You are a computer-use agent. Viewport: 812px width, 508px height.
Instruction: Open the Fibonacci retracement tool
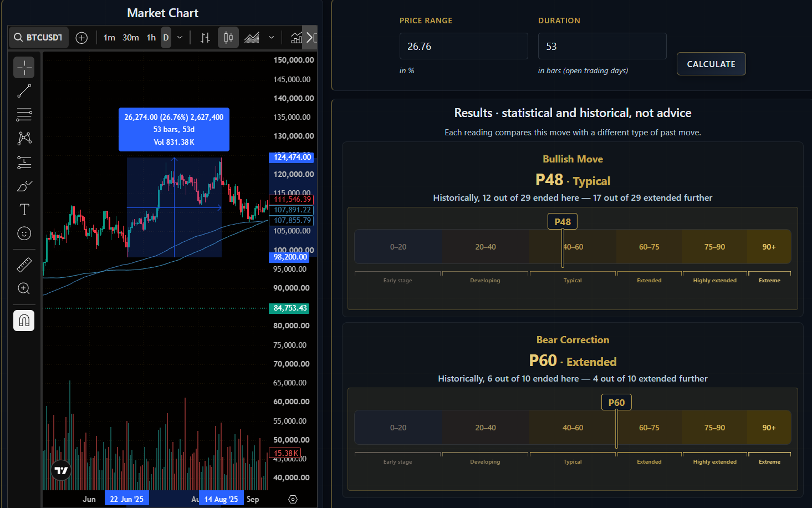click(x=24, y=114)
